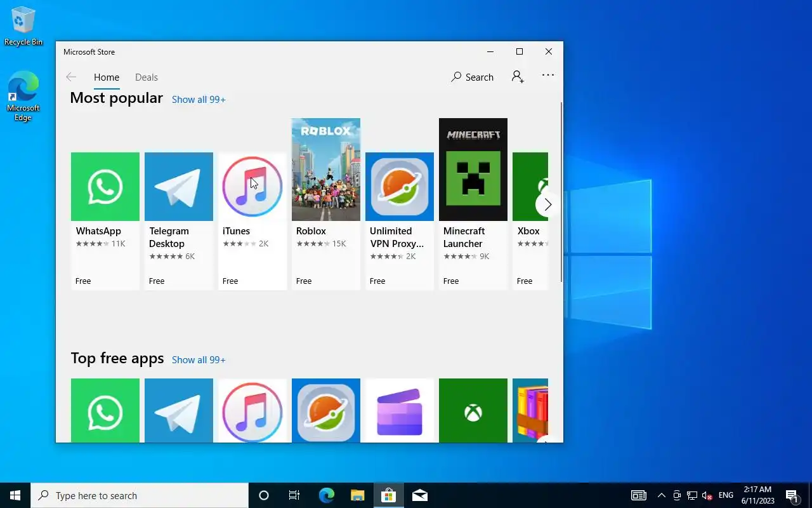Open the clock showing 2:17 AM
This screenshot has height=508, width=812.
(x=757, y=495)
